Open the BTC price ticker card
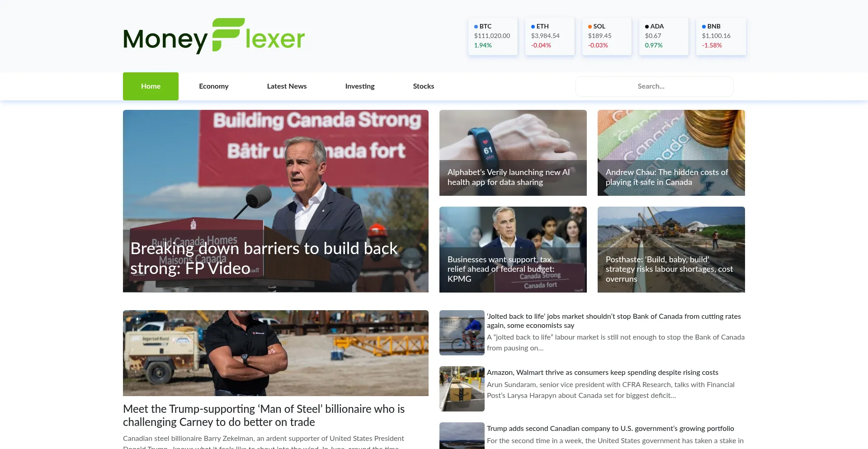This screenshot has width=868, height=449. coord(493,36)
